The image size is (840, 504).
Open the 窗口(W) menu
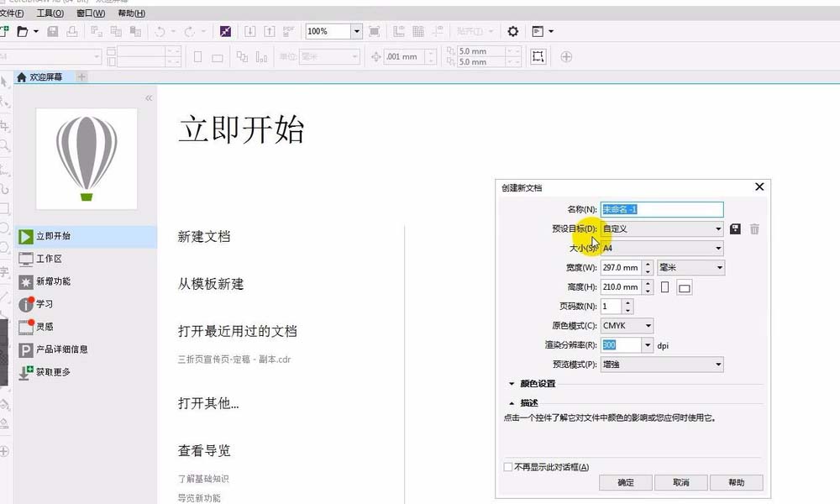coord(91,13)
